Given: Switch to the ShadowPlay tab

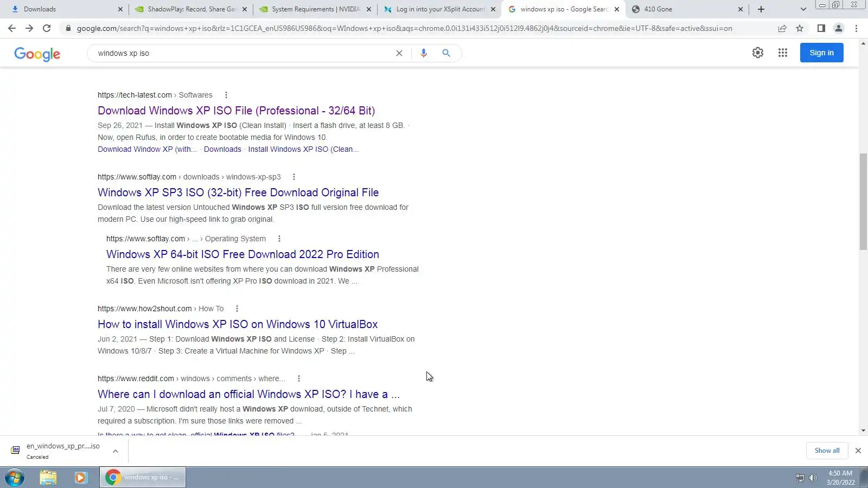Looking at the screenshot, I should tap(191, 9).
